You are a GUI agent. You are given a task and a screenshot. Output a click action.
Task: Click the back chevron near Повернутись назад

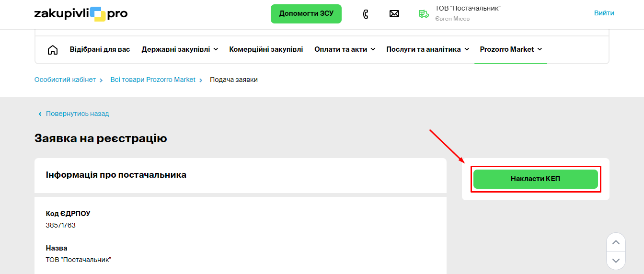tap(40, 114)
